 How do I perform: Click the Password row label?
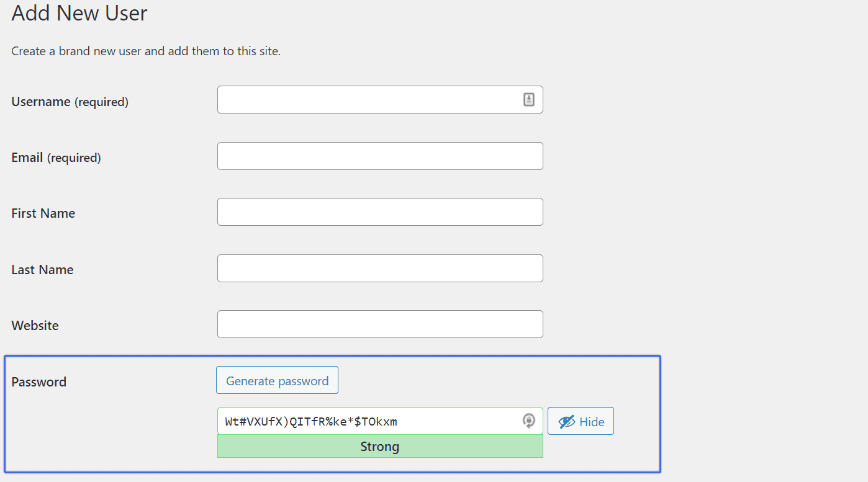pyautogui.click(x=38, y=382)
